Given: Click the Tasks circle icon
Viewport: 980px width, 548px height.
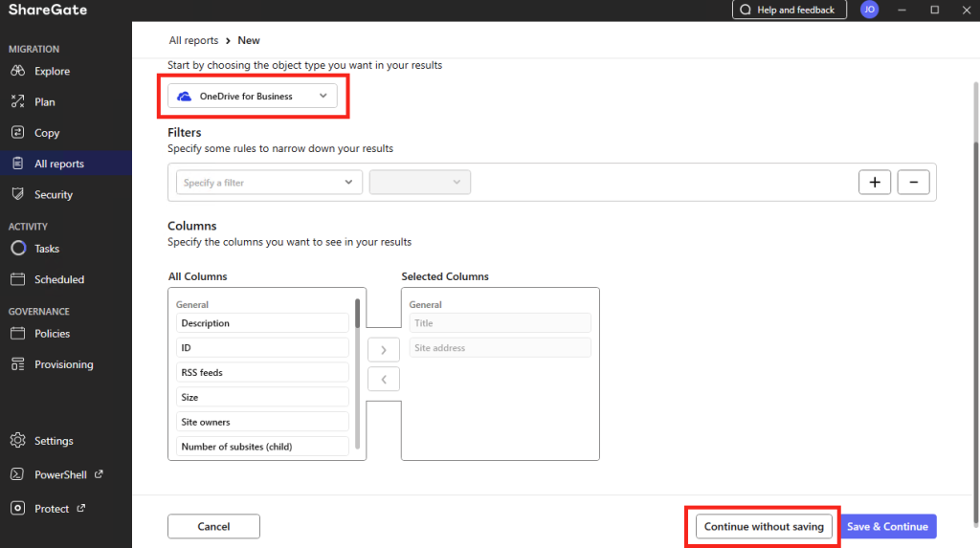Looking at the screenshot, I should tap(18, 248).
